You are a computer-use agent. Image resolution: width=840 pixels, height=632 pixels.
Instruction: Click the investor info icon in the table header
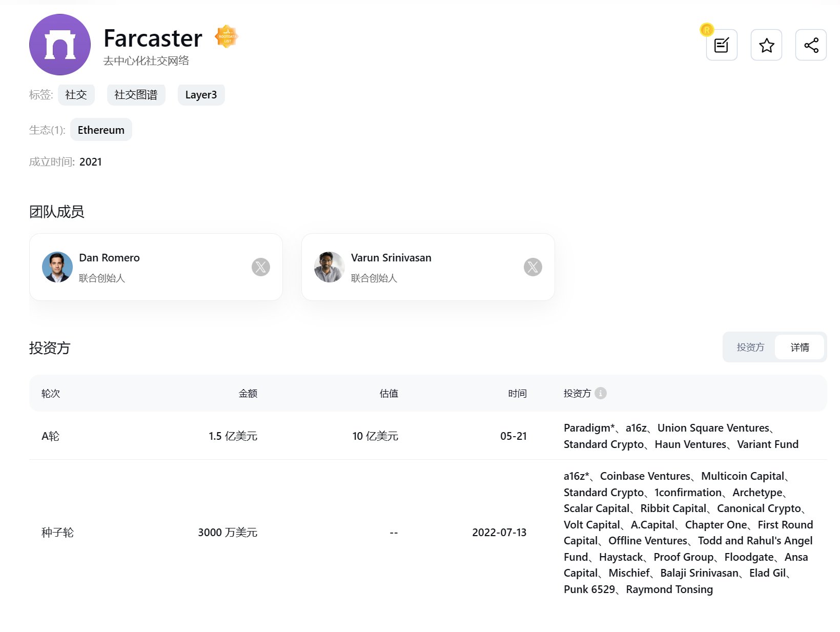[x=601, y=393]
